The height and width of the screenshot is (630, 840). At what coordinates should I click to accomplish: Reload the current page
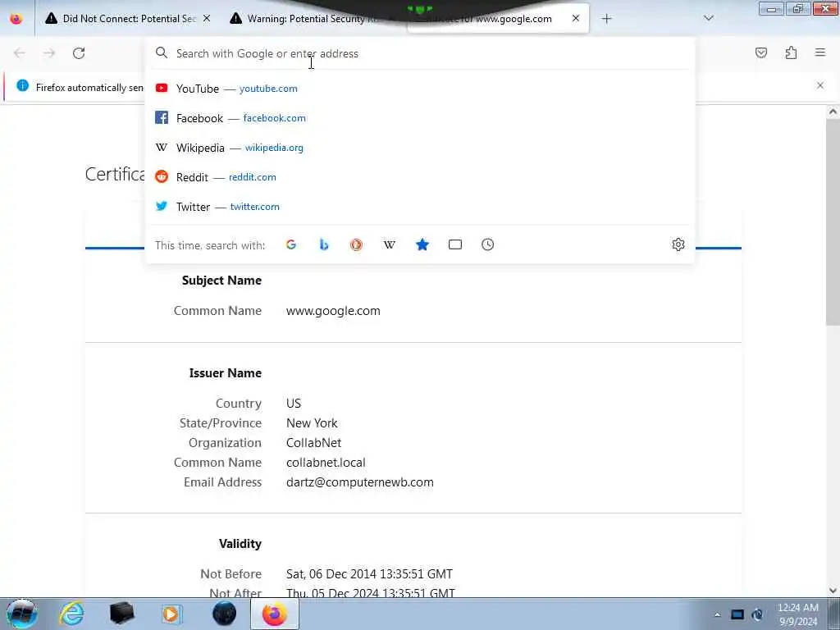click(x=79, y=53)
